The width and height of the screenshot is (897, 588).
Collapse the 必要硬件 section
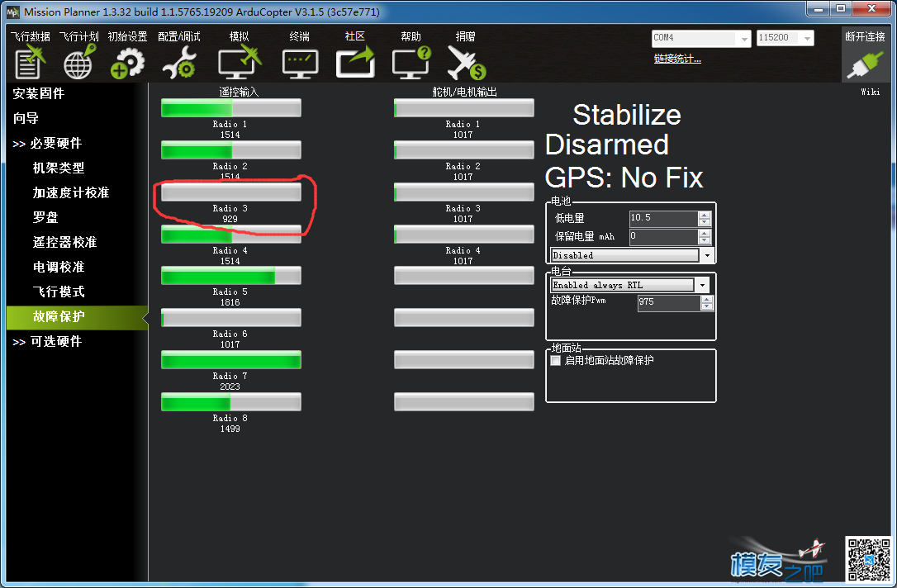(x=47, y=143)
